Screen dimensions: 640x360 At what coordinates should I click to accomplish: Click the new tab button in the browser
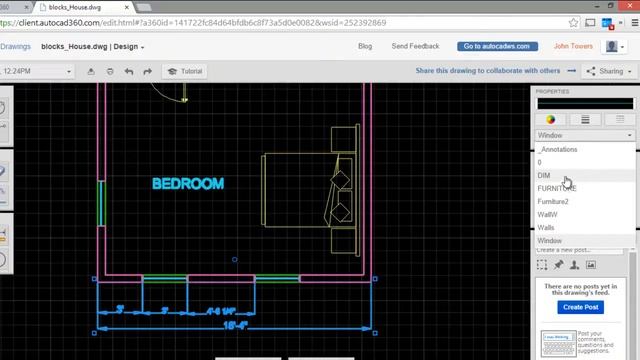(x=143, y=7)
